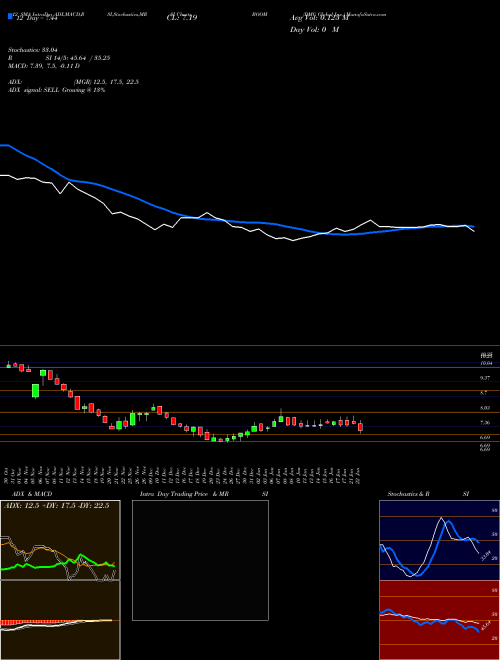Click the ADX: 12.5 +DY: 17.5 -DY: 22.5 header
Viewport: 500px width, 660px height.
tap(56, 506)
